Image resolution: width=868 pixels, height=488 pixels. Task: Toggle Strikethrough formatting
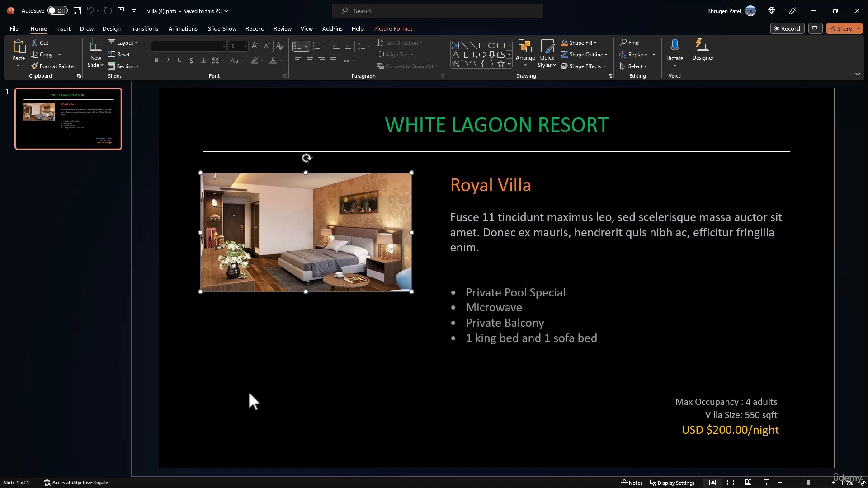203,61
